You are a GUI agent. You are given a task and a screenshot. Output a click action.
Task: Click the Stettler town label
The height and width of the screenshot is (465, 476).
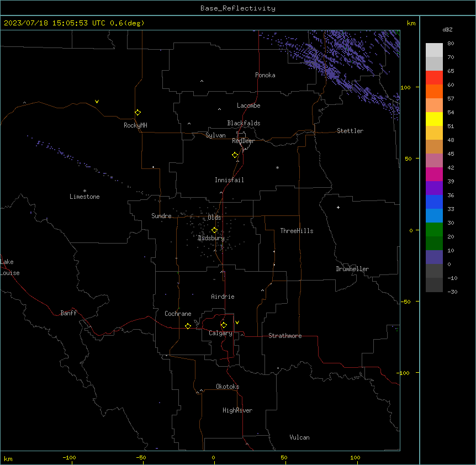[x=350, y=131]
